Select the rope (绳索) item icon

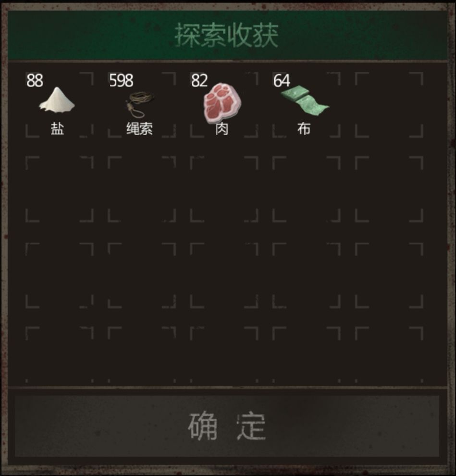(139, 105)
